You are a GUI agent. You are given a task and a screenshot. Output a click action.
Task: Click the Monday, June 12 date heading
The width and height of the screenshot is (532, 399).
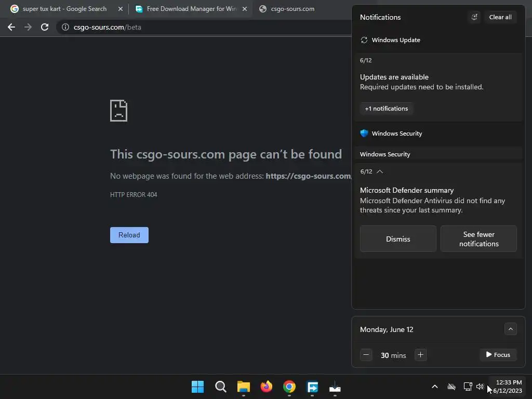tap(387, 329)
